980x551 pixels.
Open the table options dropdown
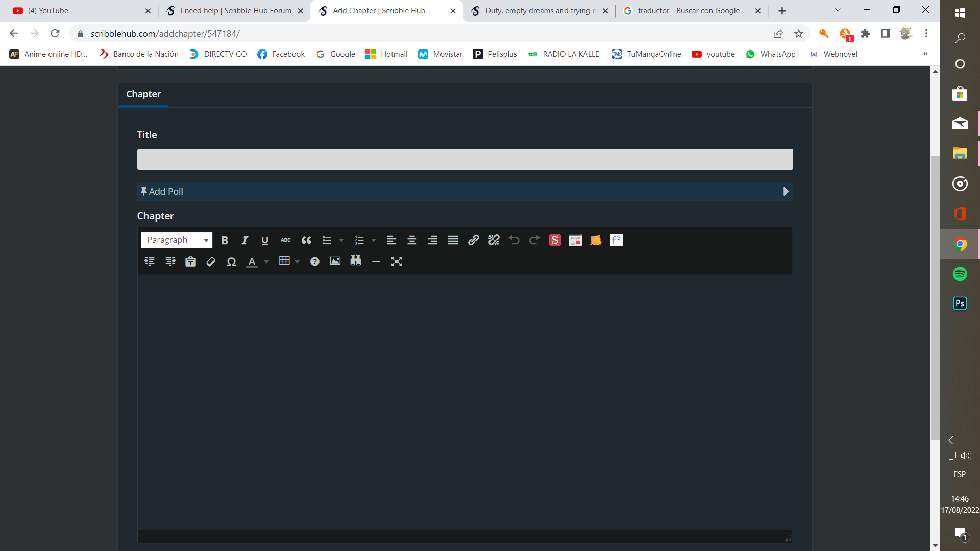[x=297, y=261]
